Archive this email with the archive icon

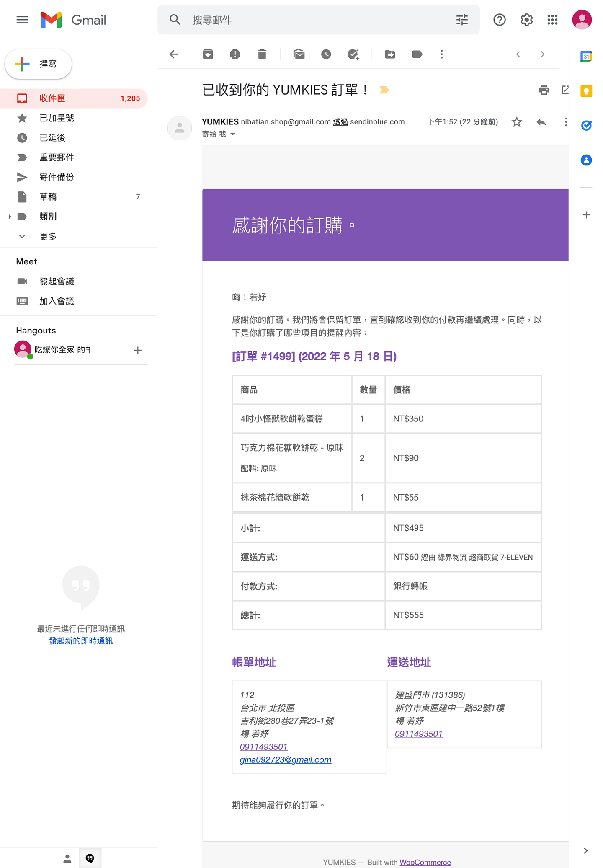(x=208, y=54)
